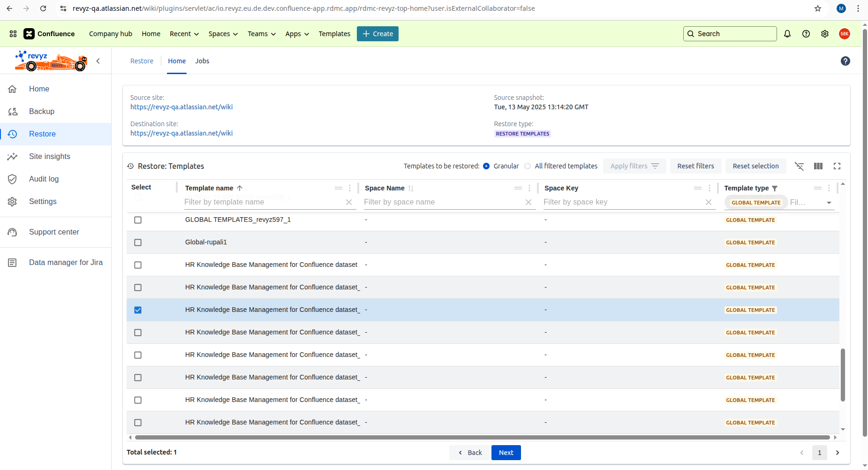The width and height of the screenshot is (868, 470).
Task: Click the notifications bell icon
Action: coord(787,34)
